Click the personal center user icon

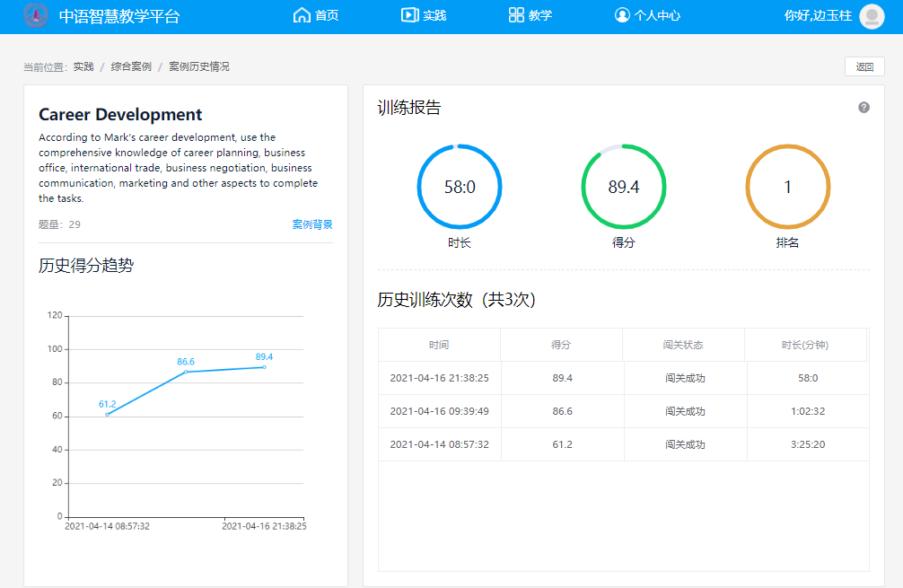(622, 15)
